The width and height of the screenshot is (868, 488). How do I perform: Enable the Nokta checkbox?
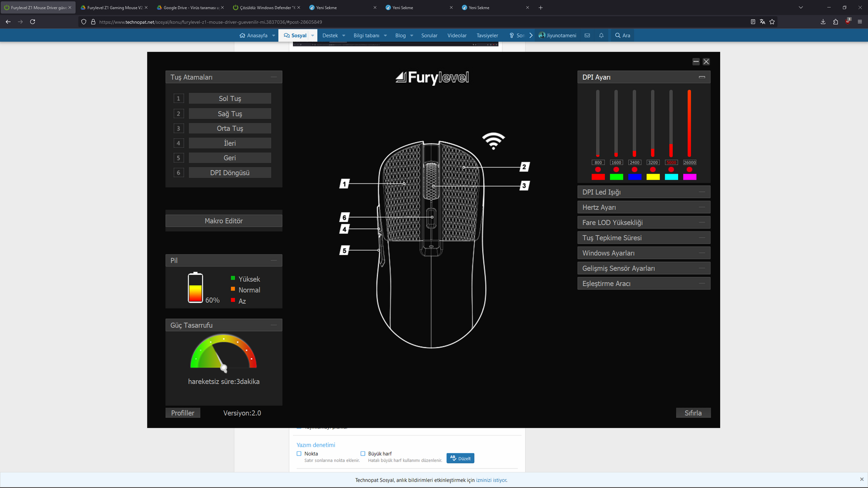click(x=299, y=454)
